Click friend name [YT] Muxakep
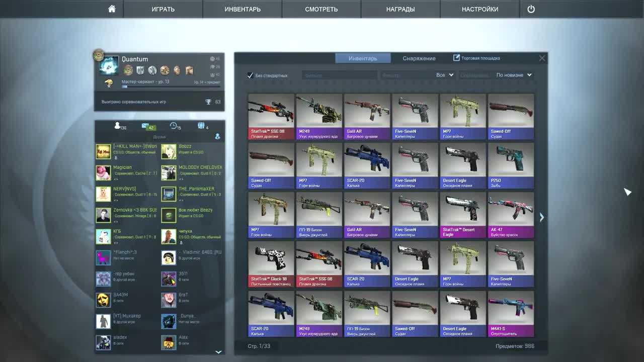 127,316
